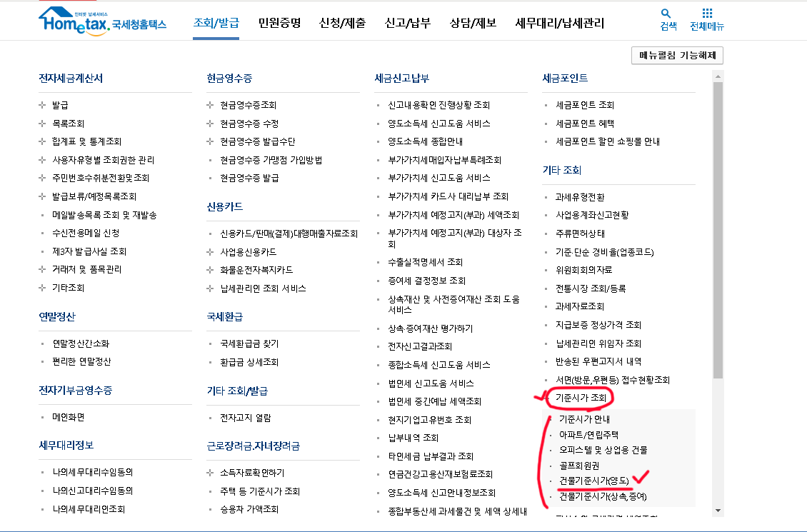Image resolution: width=807 pixels, height=532 pixels.
Task: Open 사업용계좌신고현황 link
Action: pos(592,215)
